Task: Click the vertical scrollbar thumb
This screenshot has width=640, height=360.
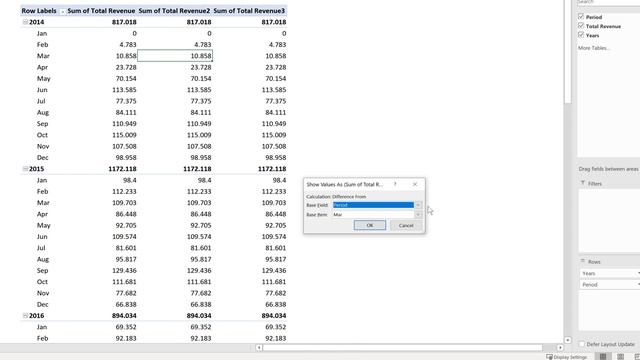Action: [x=568, y=51]
